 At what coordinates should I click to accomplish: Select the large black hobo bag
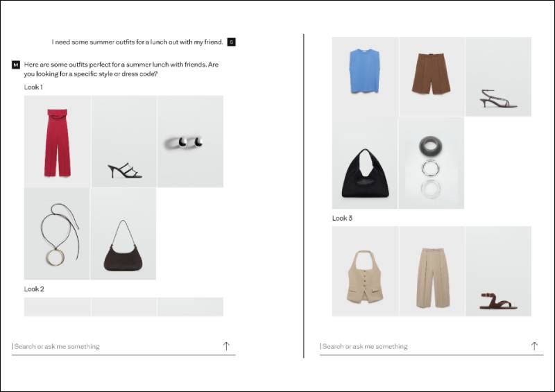(x=365, y=163)
